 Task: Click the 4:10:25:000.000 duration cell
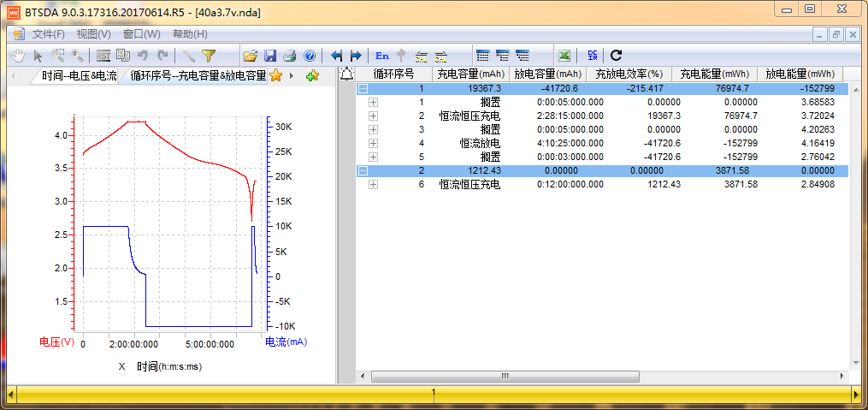(570, 143)
